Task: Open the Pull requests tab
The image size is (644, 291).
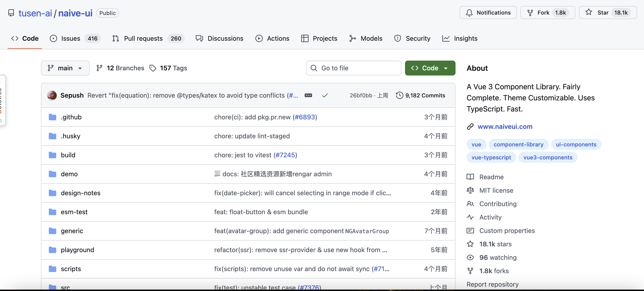Action: click(143, 38)
